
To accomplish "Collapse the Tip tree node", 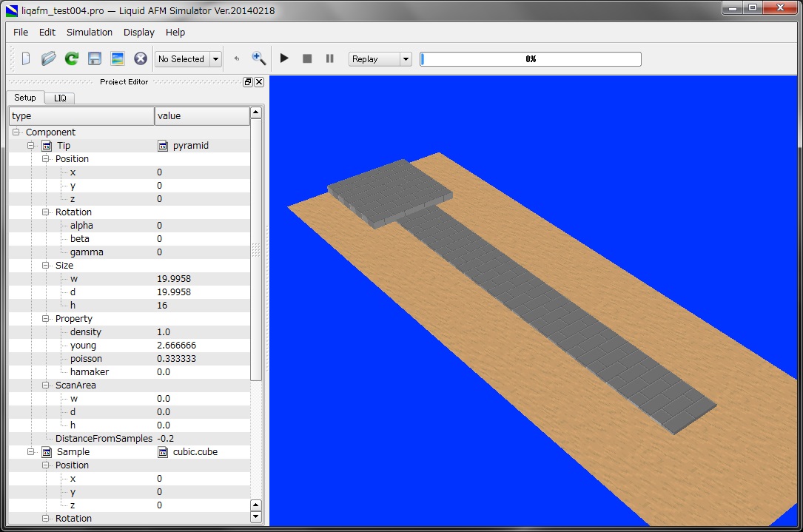I will click(x=31, y=146).
